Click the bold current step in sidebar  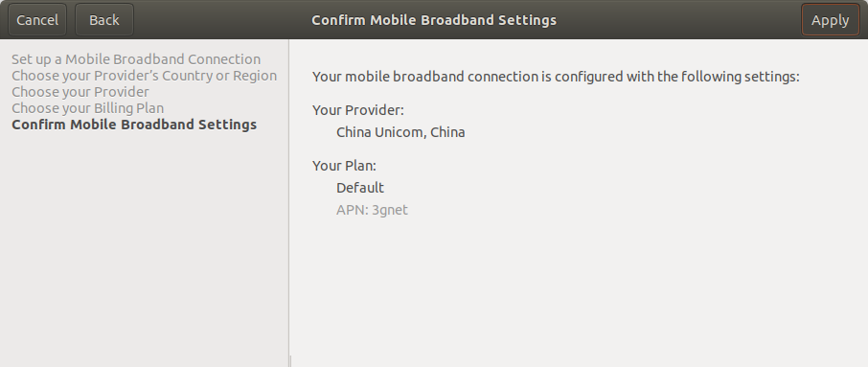click(x=134, y=125)
